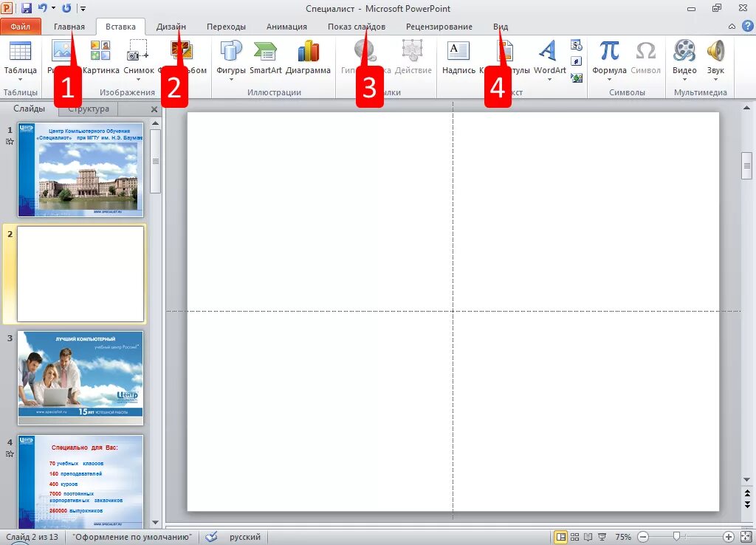Click PowerPoint application icon in title bar
The image size is (756, 545).
click(x=7, y=8)
